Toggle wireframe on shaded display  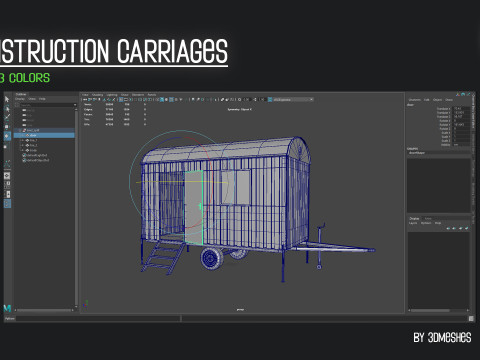(x=171, y=100)
